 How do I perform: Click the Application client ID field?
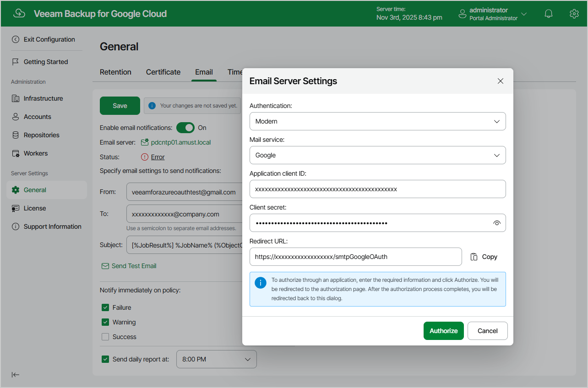click(x=378, y=189)
